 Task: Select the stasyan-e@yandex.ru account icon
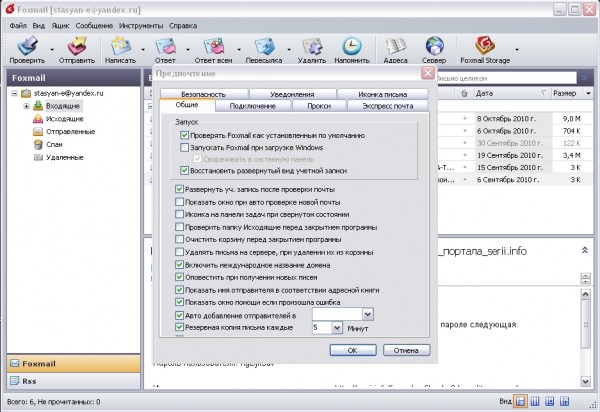click(26, 93)
